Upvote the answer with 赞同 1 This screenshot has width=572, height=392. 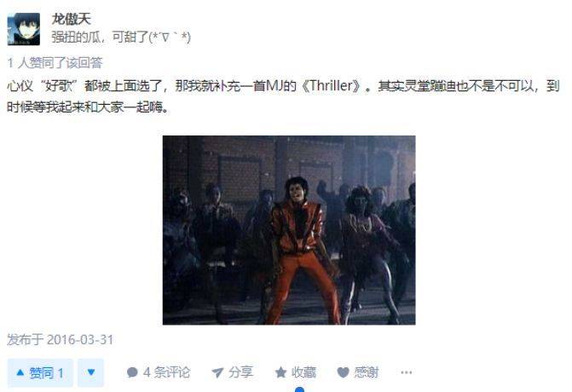(40, 372)
